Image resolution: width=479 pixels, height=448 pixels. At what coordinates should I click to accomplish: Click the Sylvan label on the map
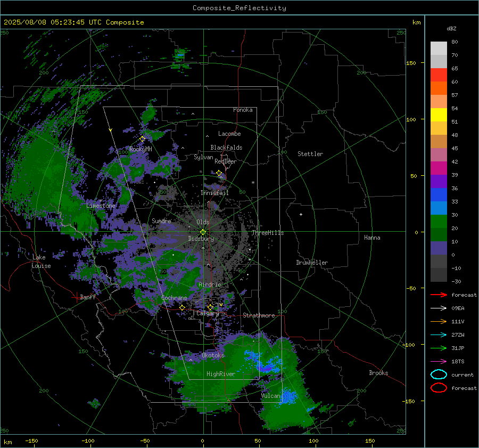tap(203, 157)
